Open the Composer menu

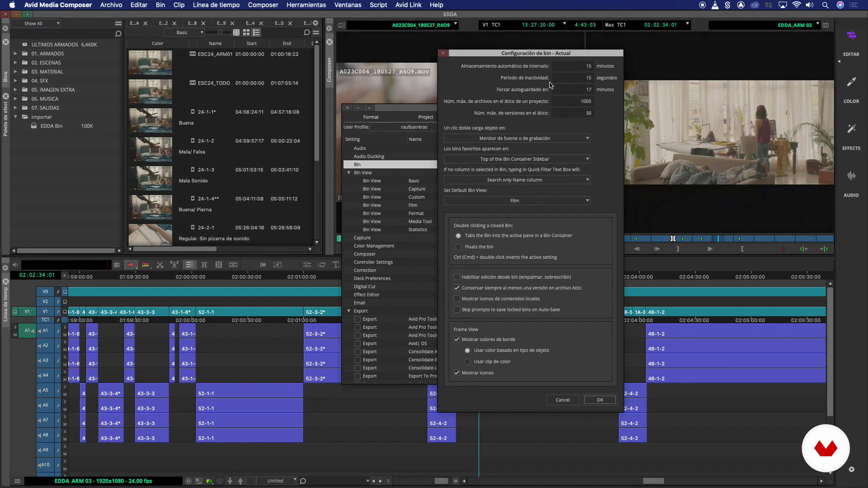[263, 5]
